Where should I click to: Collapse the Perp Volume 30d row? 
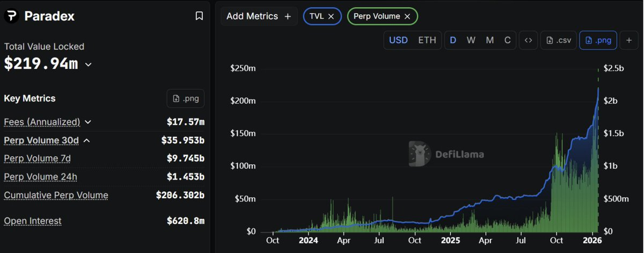click(86, 140)
